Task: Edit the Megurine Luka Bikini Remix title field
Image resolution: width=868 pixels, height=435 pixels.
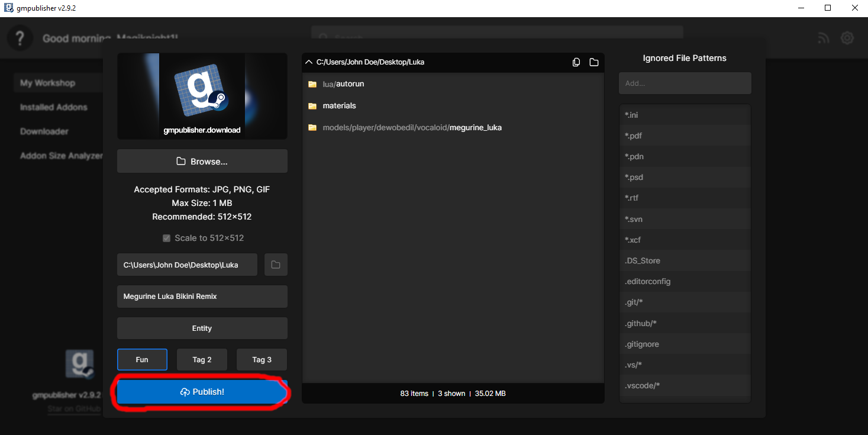Action: [x=202, y=297]
